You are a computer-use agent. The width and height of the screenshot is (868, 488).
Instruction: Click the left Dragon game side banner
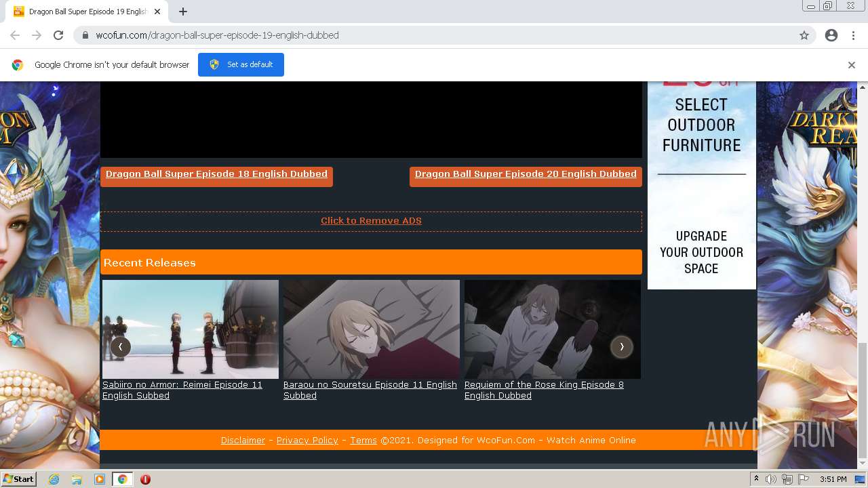coord(50,275)
